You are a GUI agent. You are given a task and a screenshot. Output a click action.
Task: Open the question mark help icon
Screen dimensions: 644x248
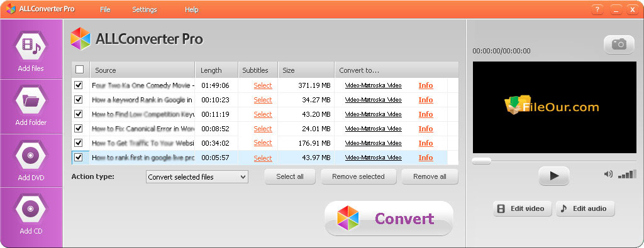pos(597,9)
